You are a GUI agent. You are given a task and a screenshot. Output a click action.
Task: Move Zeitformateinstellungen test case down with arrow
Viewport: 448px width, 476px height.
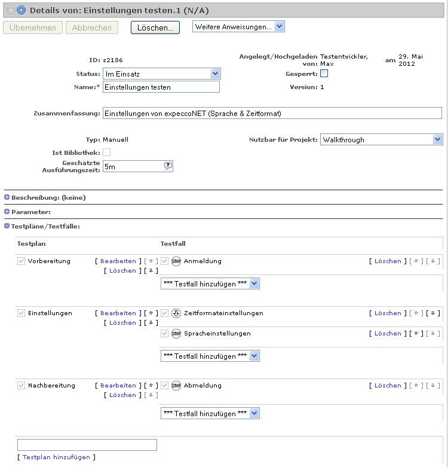[432, 313]
